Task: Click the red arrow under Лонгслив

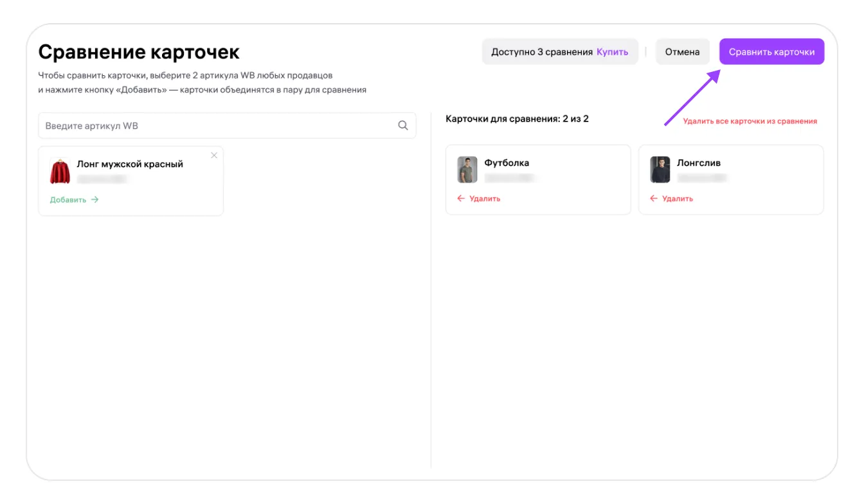Action: coord(654,199)
